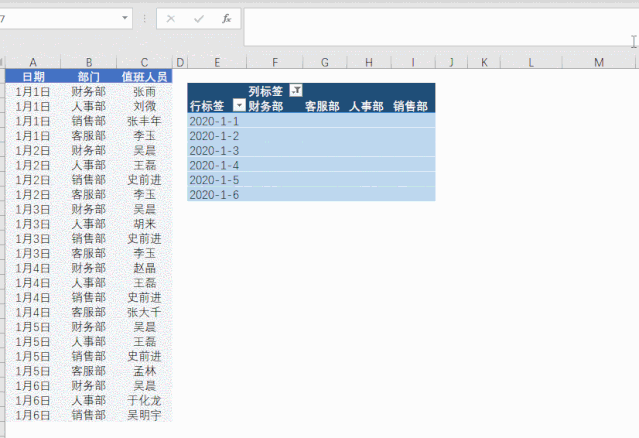Select pivot row 2020-1-6

point(215,194)
